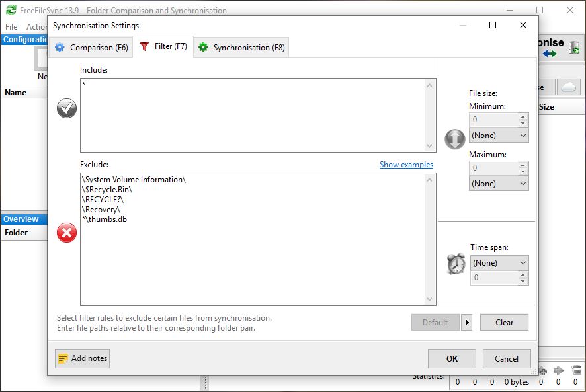
Task: Open the Maximum file size unit dropdown
Action: click(x=499, y=184)
